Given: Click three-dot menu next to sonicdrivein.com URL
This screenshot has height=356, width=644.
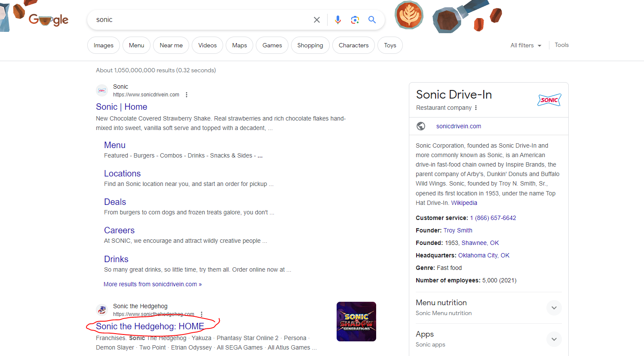Looking at the screenshot, I should (x=187, y=95).
